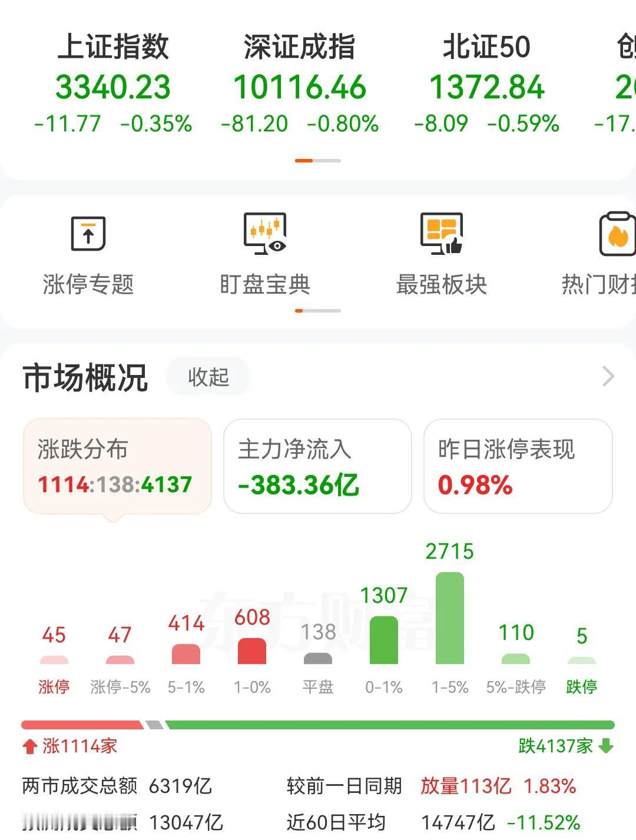Select the 主力净流入 tab card
Screen dimensions: 636x840
pyautogui.click(x=317, y=466)
